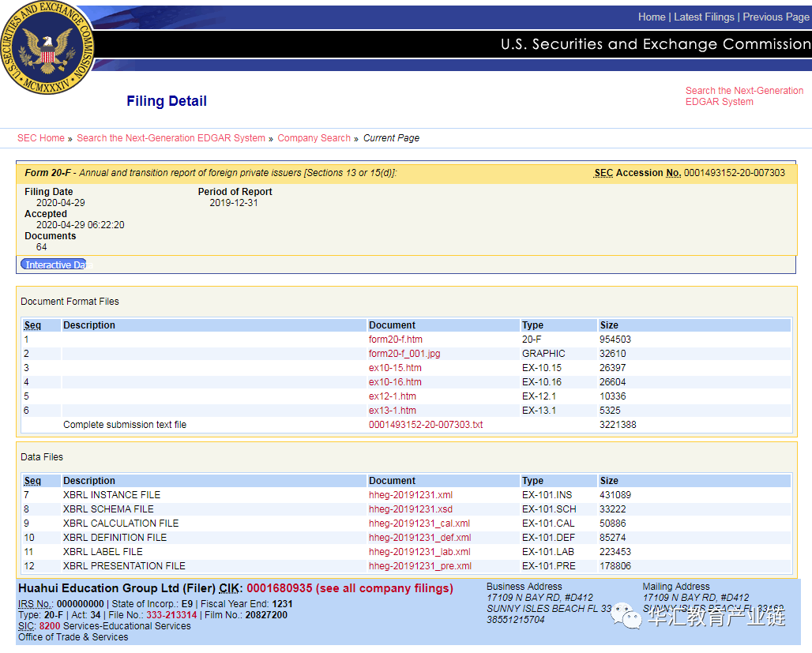The image size is (812, 653).
Task: Open hheg-20191231_def.xml definition file
Action: (x=420, y=538)
